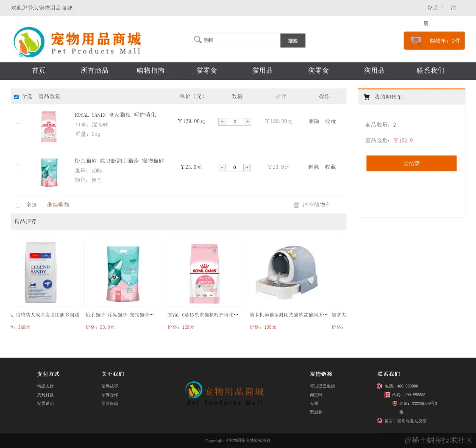Open the cart via header shopping cart icon

click(x=415, y=40)
